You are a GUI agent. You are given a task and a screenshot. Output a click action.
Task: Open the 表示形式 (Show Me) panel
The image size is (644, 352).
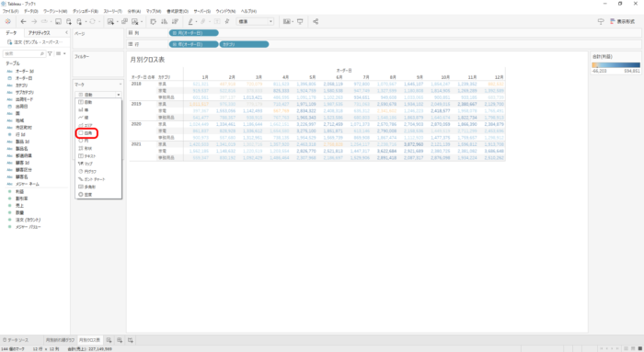pyautogui.click(x=623, y=21)
